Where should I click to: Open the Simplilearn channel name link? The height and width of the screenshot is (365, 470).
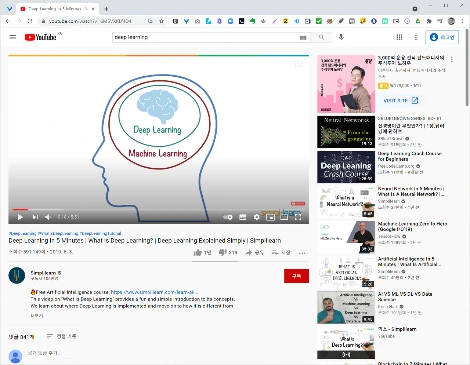point(44,273)
